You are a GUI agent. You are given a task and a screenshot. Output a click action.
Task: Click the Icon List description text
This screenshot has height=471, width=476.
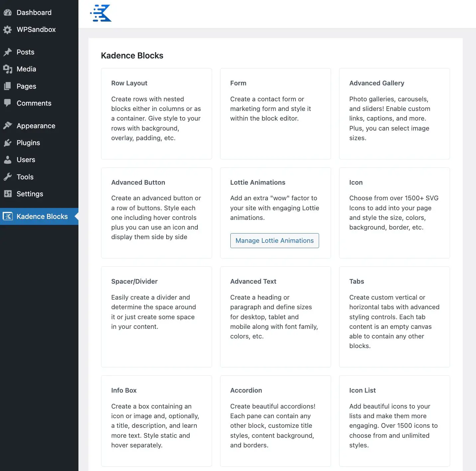tap(393, 426)
